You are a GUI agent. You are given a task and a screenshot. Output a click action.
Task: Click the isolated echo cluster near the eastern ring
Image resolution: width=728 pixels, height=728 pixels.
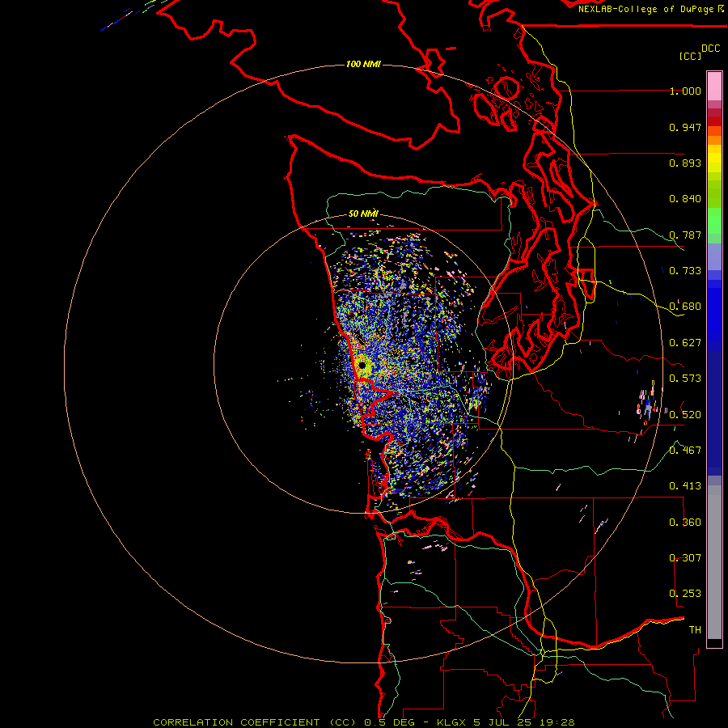pos(648,402)
